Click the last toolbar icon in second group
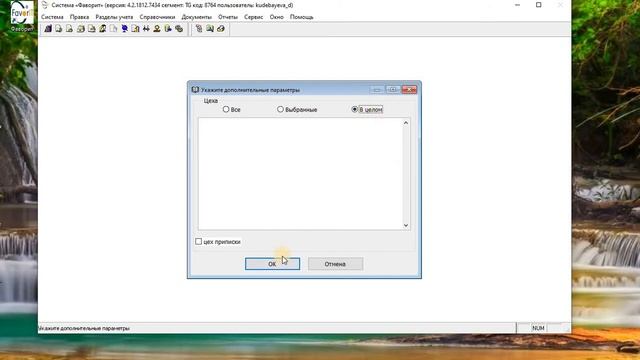 (x=221, y=29)
